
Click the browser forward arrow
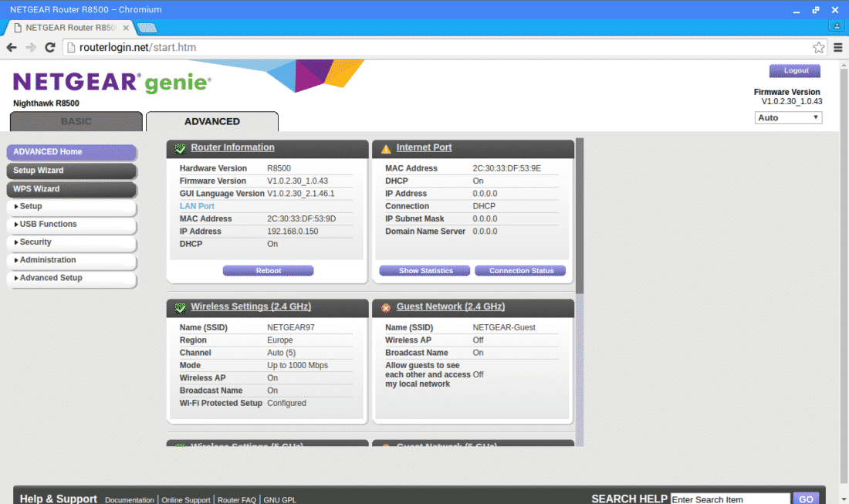pos(31,48)
